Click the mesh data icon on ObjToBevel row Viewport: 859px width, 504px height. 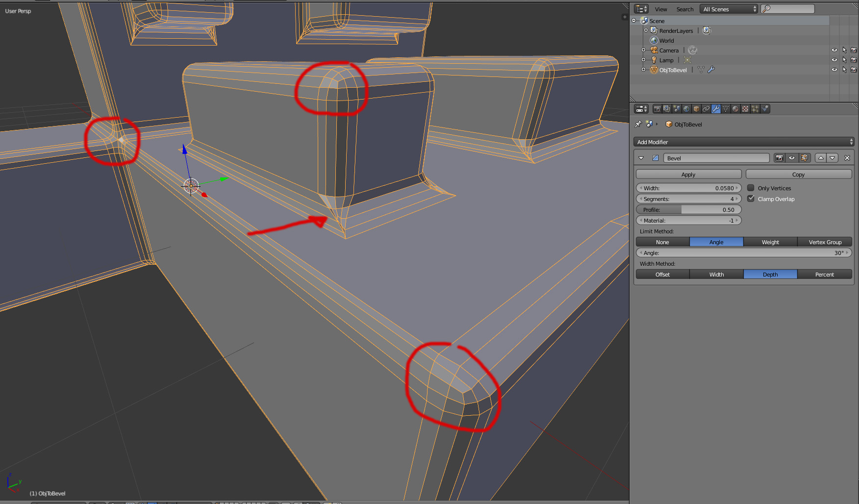point(701,70)
